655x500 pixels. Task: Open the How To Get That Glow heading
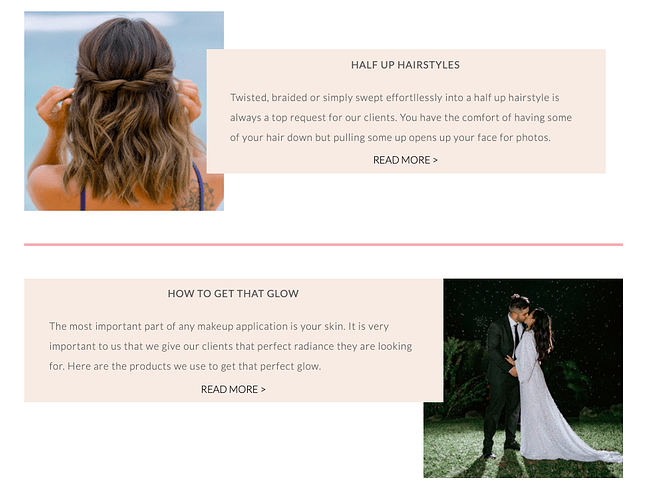233,294
